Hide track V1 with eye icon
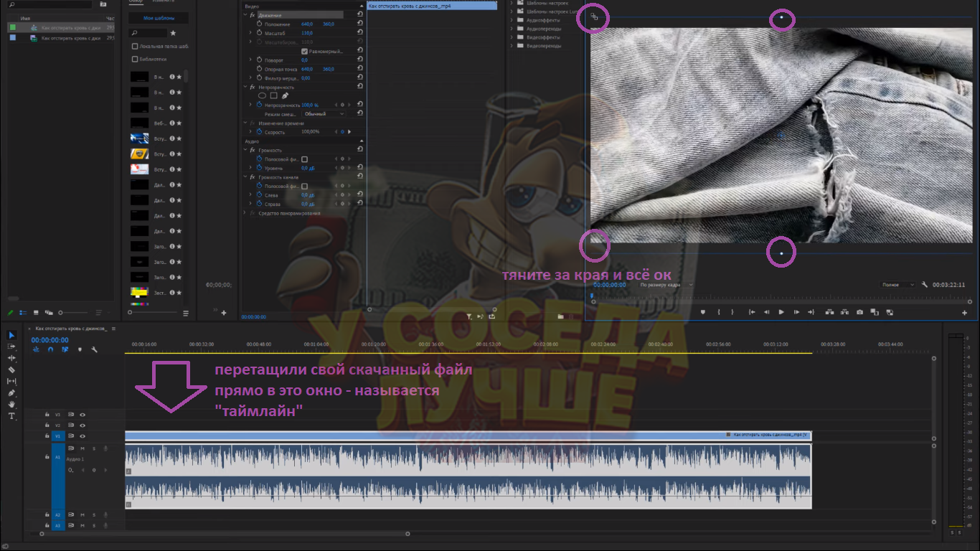Image resolution: width=980 pixels, height=551 pixels. pyautogui.click(x=83, y=436)
